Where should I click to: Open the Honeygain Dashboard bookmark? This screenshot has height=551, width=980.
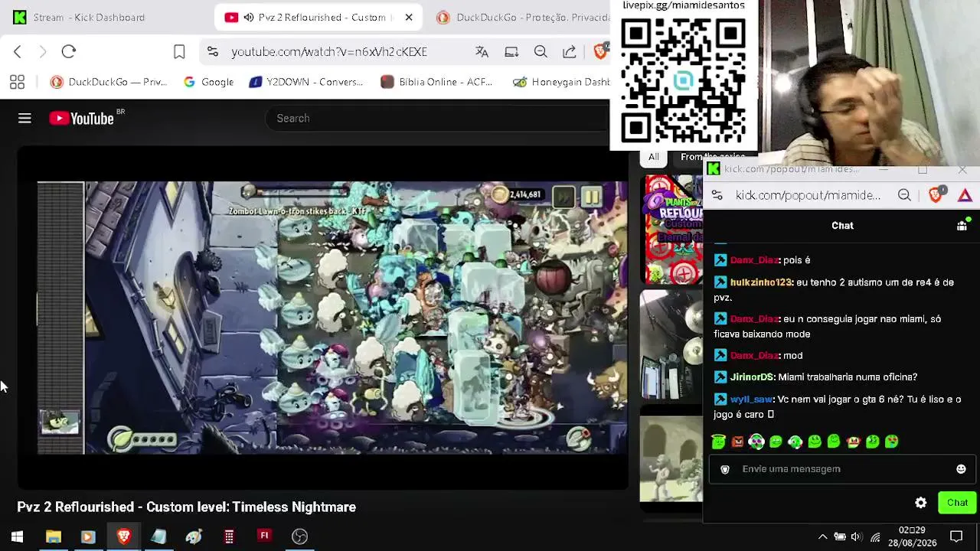pos(561,82)
